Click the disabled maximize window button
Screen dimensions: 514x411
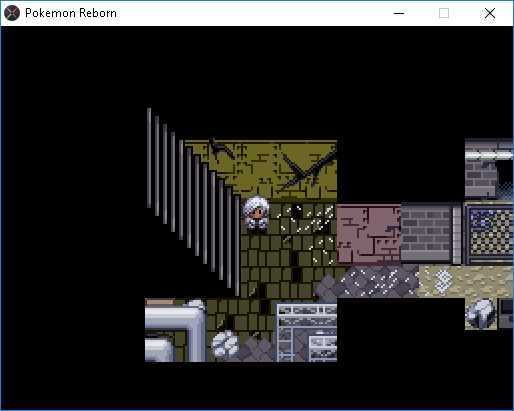(x=444, y=13)
